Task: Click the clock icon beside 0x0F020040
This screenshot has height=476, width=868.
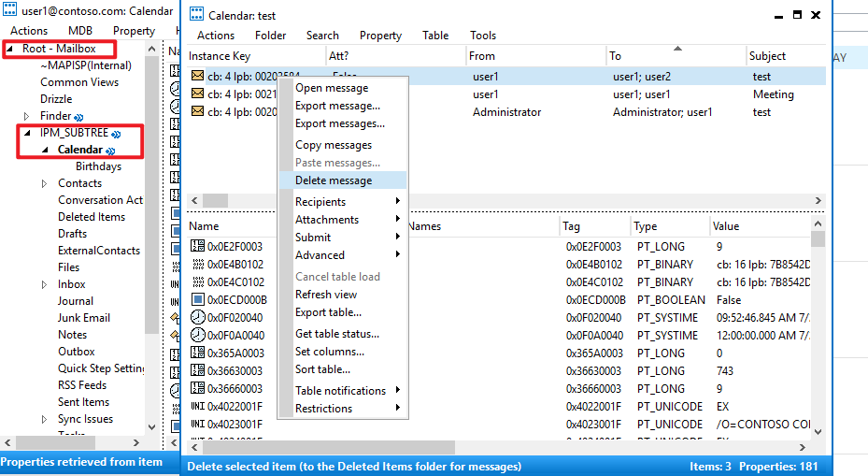Action: [198, 317]
